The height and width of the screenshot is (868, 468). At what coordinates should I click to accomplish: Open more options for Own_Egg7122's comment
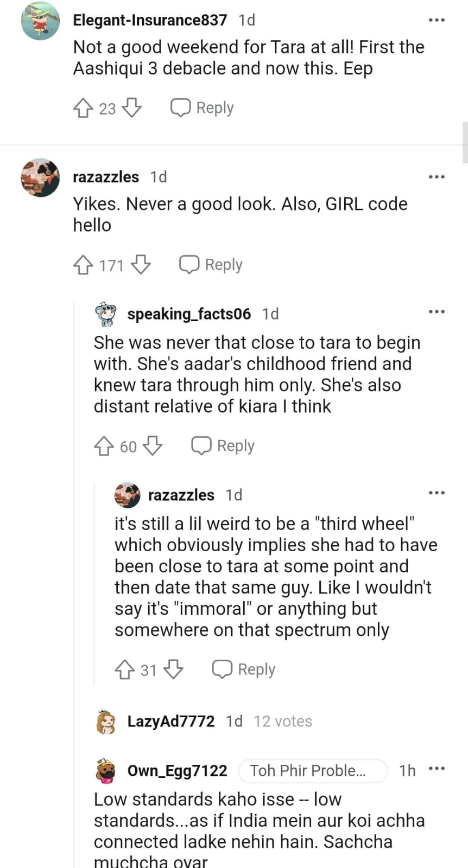point(437,769)
